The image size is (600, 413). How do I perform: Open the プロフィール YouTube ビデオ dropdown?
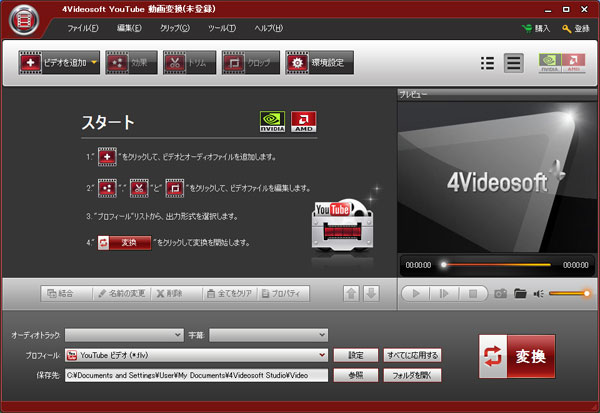click(x=196, y=355)
